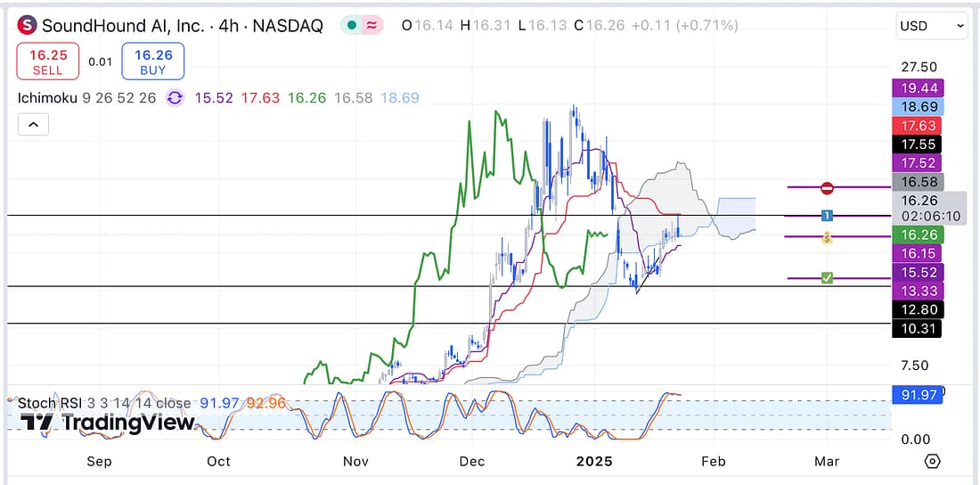Image resolution: width=980 pixels, height=485 pixels.
Task: Collapse the indicator legend with chevron
Action: pyautogui.click(x=33, y=125)
